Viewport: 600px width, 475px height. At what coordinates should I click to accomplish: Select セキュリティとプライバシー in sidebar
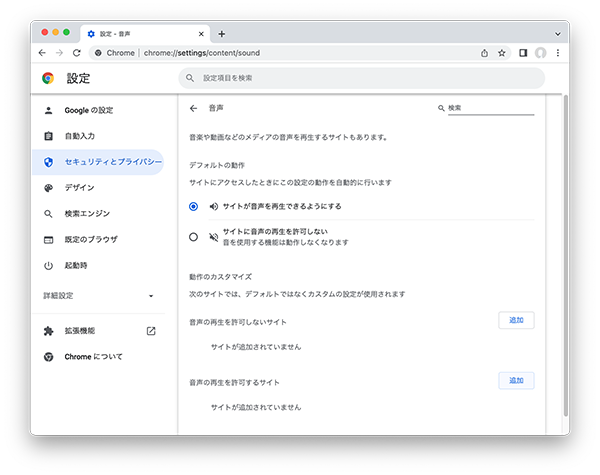(98, 162)
